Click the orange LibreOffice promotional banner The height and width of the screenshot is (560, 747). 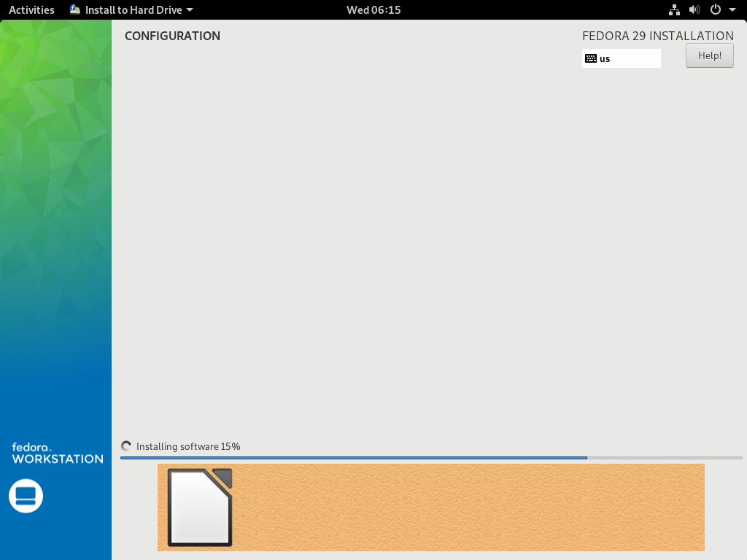coord(430,507)
